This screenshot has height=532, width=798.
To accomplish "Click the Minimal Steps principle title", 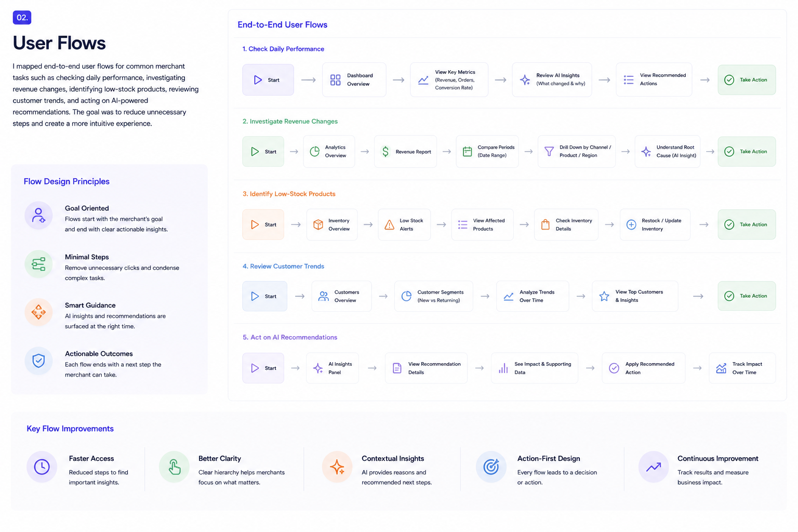I will point(87,257).
